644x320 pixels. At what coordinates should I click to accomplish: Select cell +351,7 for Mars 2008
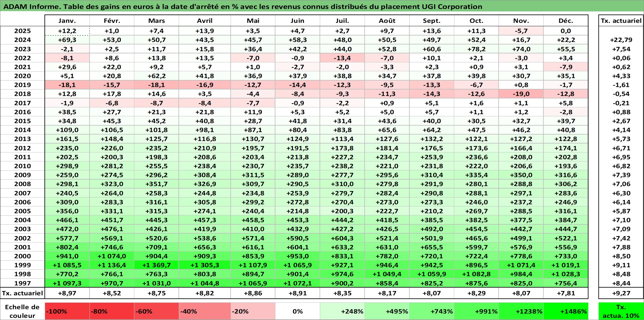pos(157,184)
